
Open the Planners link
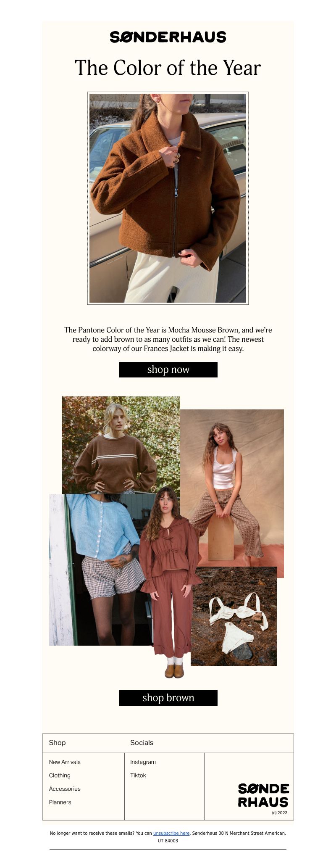point(60,802)
